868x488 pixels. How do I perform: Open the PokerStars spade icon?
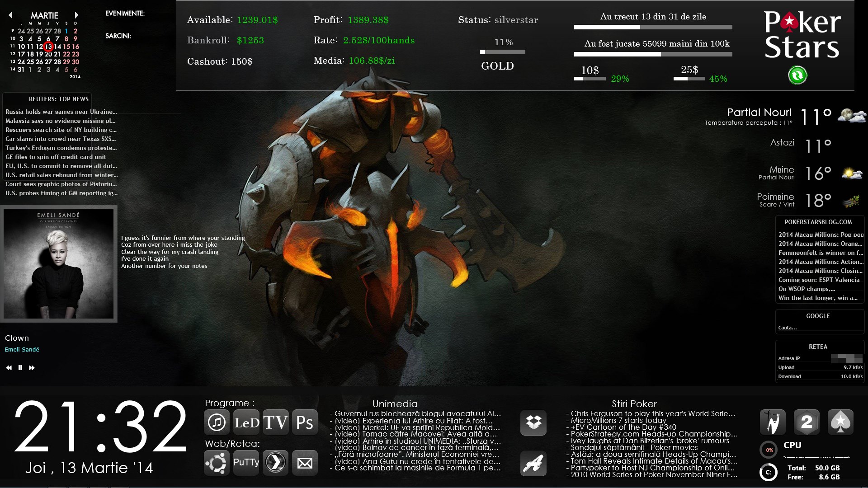(x=840, y=422)
